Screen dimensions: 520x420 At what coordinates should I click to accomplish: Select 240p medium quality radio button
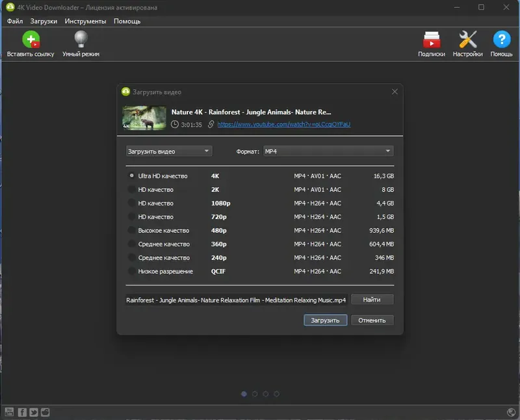click(132, 257)
